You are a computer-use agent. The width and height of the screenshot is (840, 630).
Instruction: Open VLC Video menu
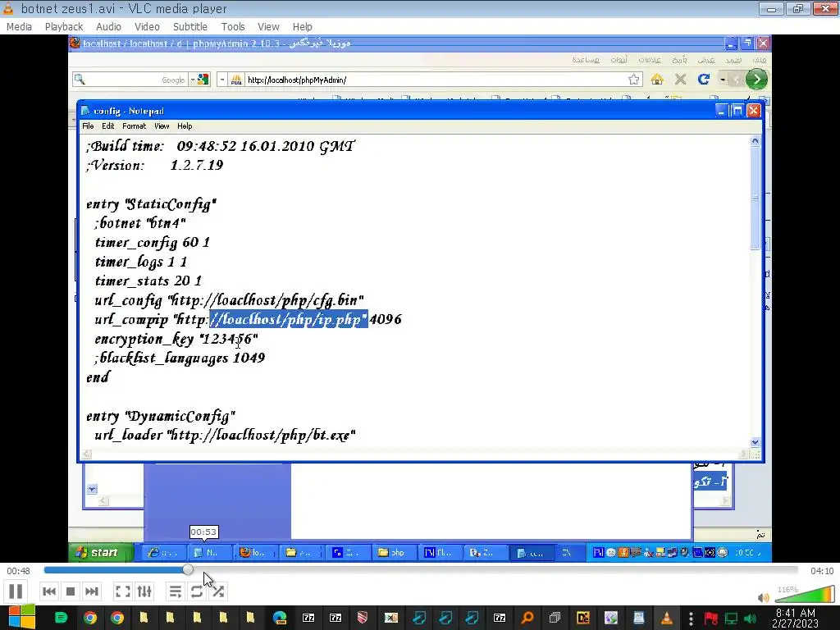147,27
